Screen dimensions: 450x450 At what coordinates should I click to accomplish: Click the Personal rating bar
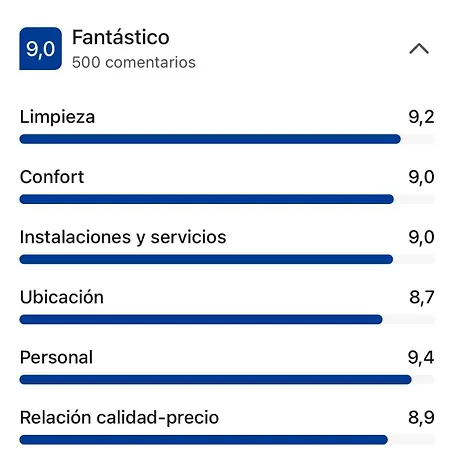click(227, 379)
